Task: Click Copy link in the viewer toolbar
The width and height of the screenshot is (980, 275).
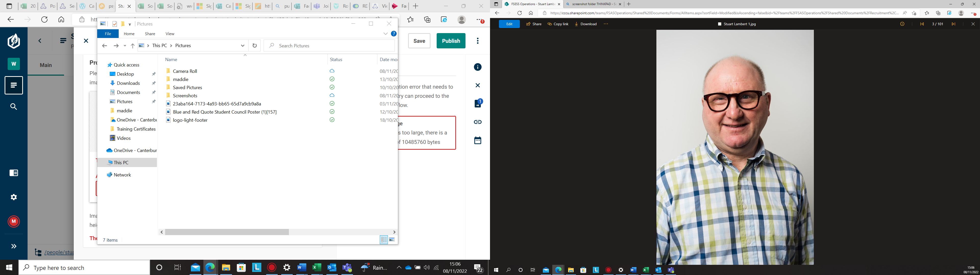Action: [558, 24]
